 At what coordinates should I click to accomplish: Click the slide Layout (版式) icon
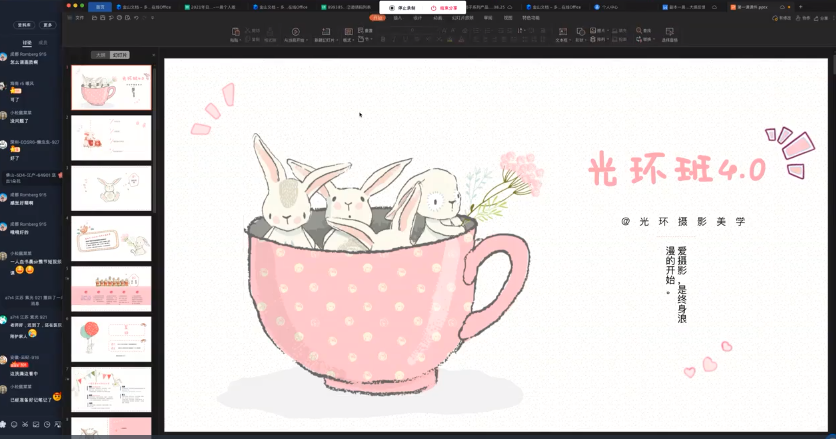tap(348, 31)
